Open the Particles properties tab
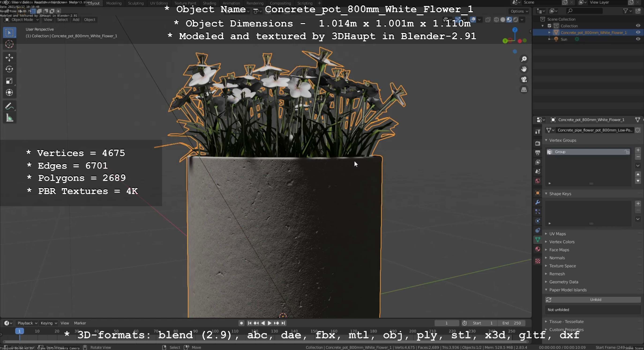The width and height of the screenshot is (644, 350). [538, 212]
